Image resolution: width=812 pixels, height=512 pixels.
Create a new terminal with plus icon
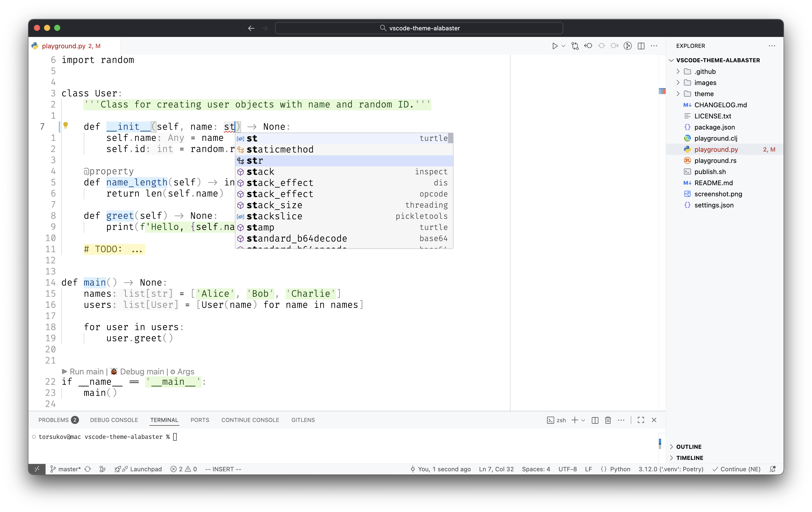tap(575, 420)
